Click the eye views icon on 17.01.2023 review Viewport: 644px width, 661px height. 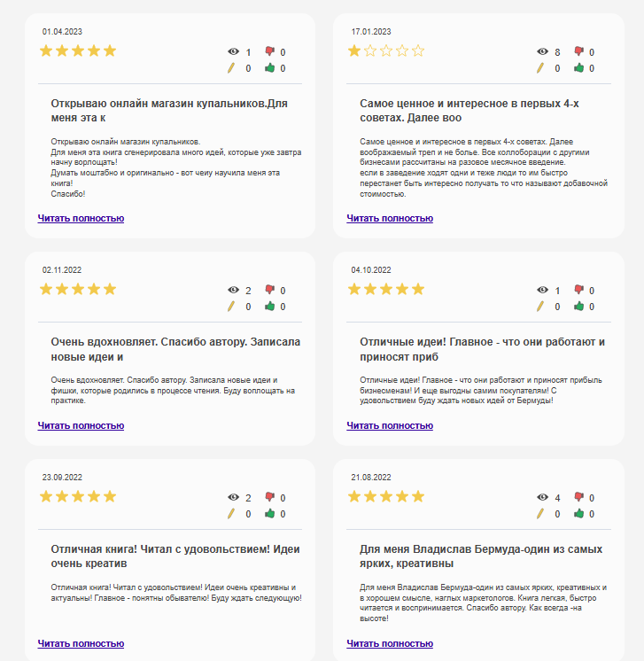[x=542, y=51]
